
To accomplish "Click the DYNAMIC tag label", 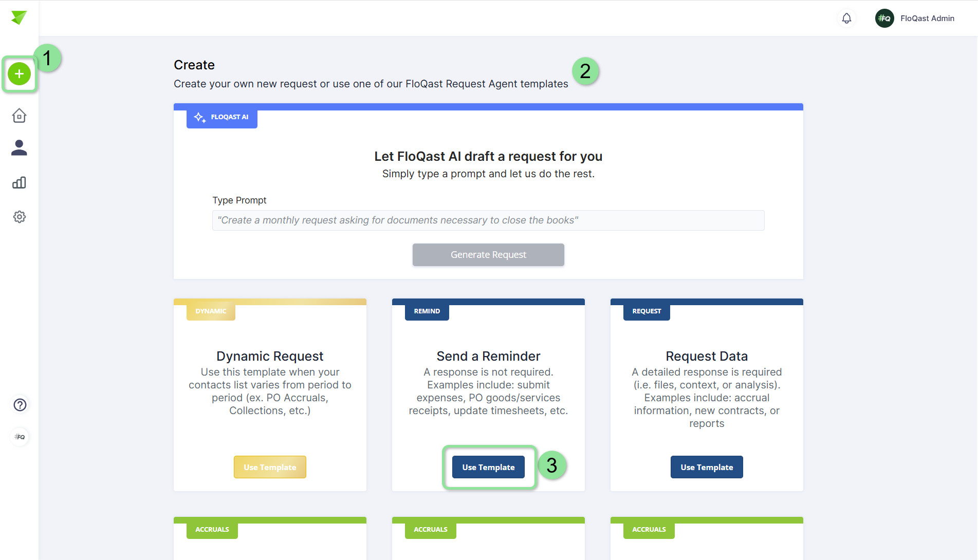I will coord(211,311).
